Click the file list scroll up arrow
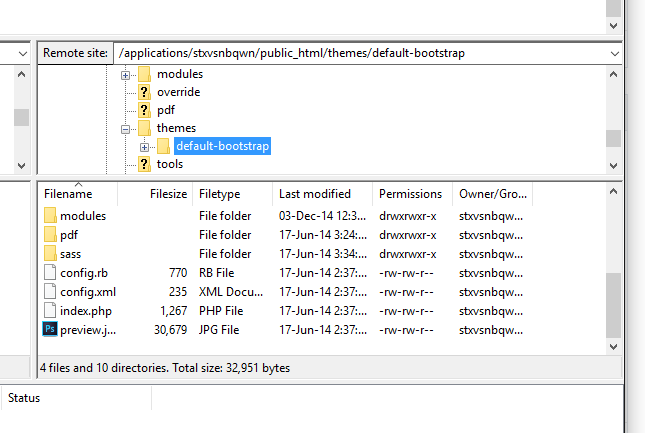 coord(613,191)
